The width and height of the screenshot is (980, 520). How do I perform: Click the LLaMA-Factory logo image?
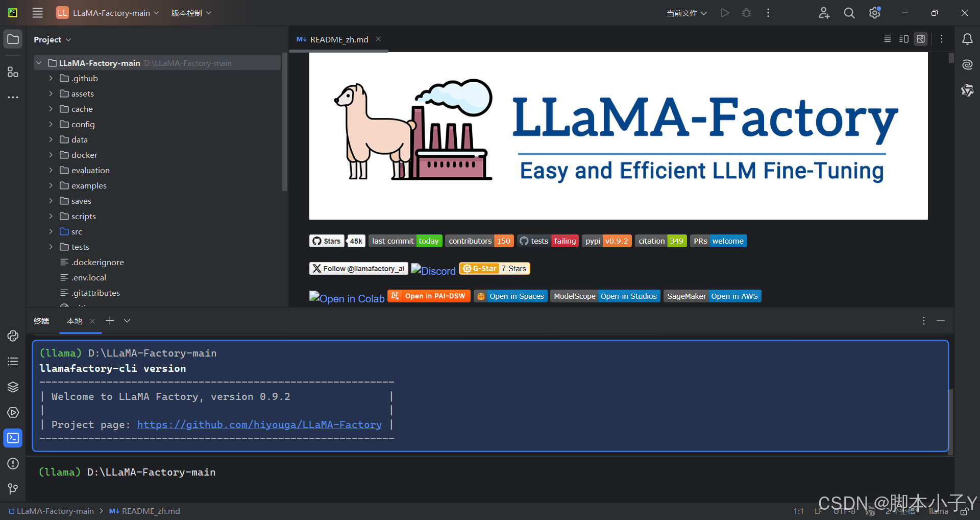[618, 136]
